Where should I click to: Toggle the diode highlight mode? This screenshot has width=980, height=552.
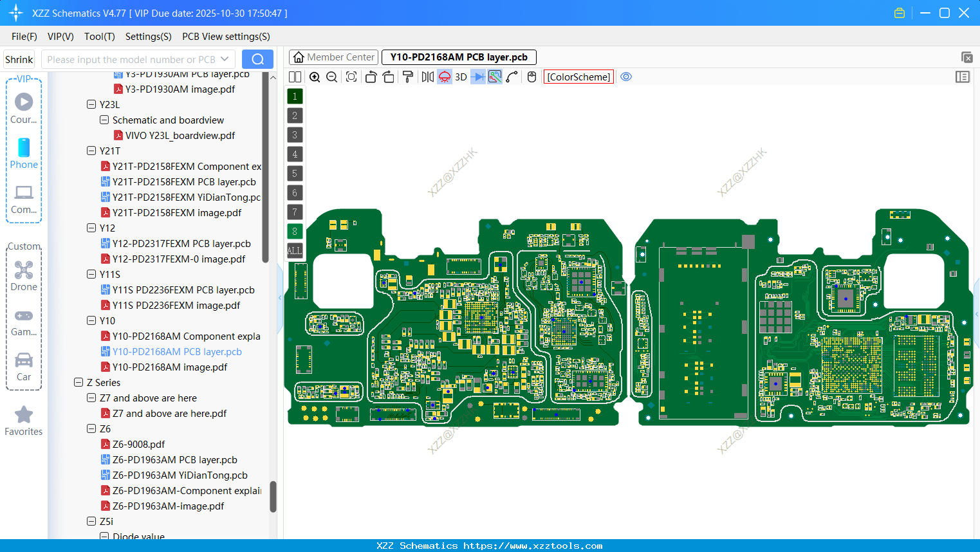click(x=444, y=77)
